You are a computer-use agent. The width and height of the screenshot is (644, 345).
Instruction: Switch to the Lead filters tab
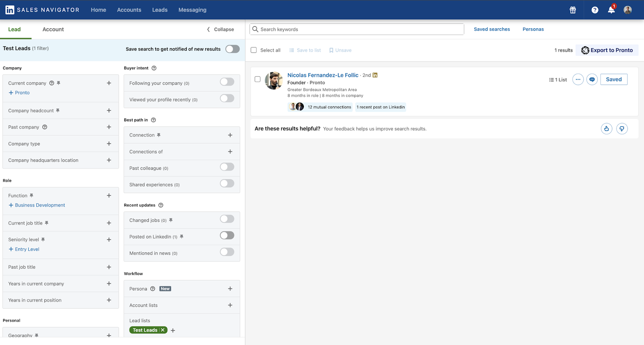coord(14,29)
